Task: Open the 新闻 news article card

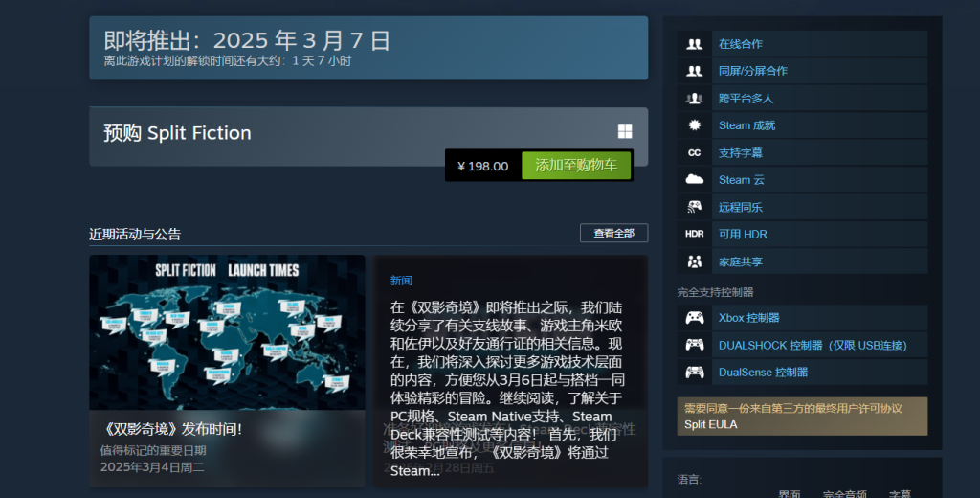Action: point(510,371)
